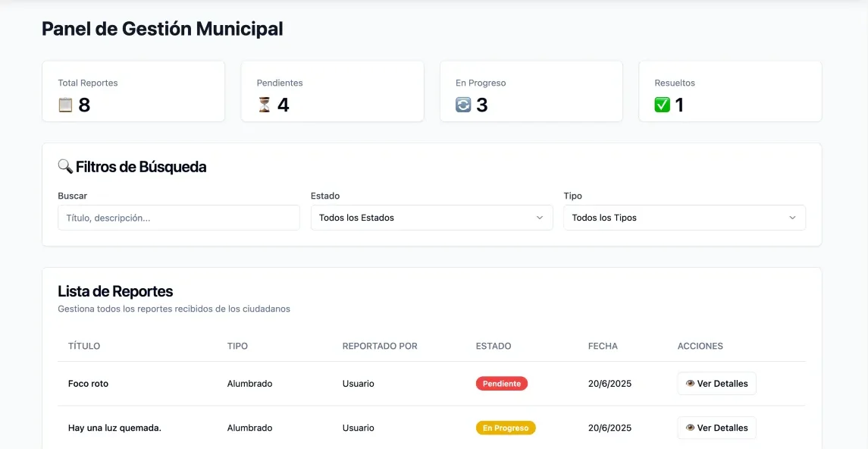Click the number 1 in Resueltos card

click(679, 105)
